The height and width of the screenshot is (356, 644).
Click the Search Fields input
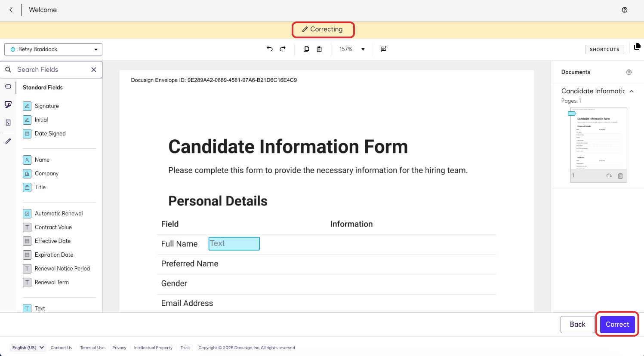[x=51, y=70]
